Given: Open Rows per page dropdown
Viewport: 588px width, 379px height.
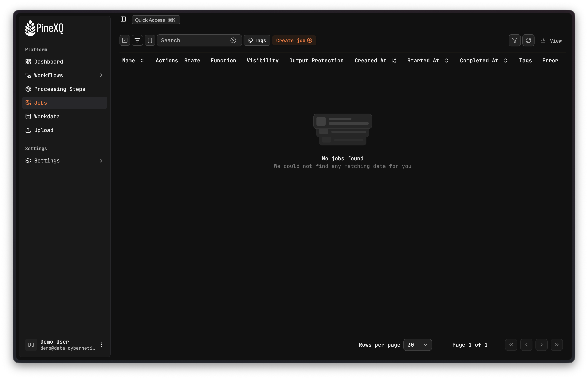Looking at the screenshot, I should pos(417,345).
